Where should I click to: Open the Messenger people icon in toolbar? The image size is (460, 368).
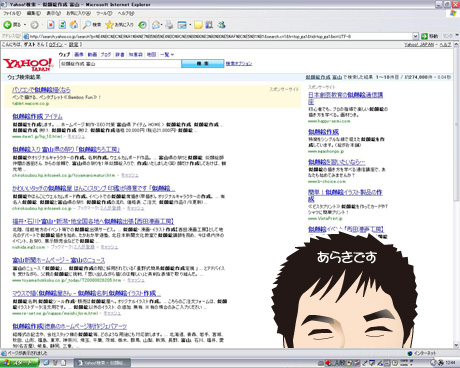point(221,25)
